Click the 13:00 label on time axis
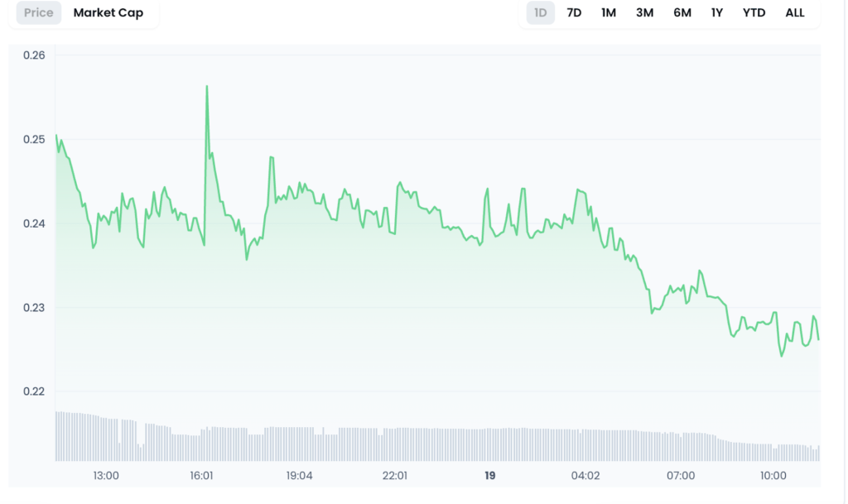 pyautogui.click(x=105, y=476)
